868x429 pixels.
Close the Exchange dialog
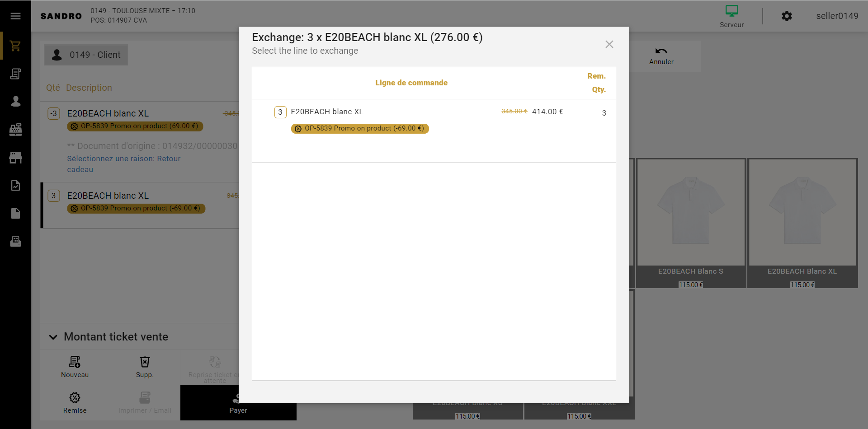click(x=609, y=44)
